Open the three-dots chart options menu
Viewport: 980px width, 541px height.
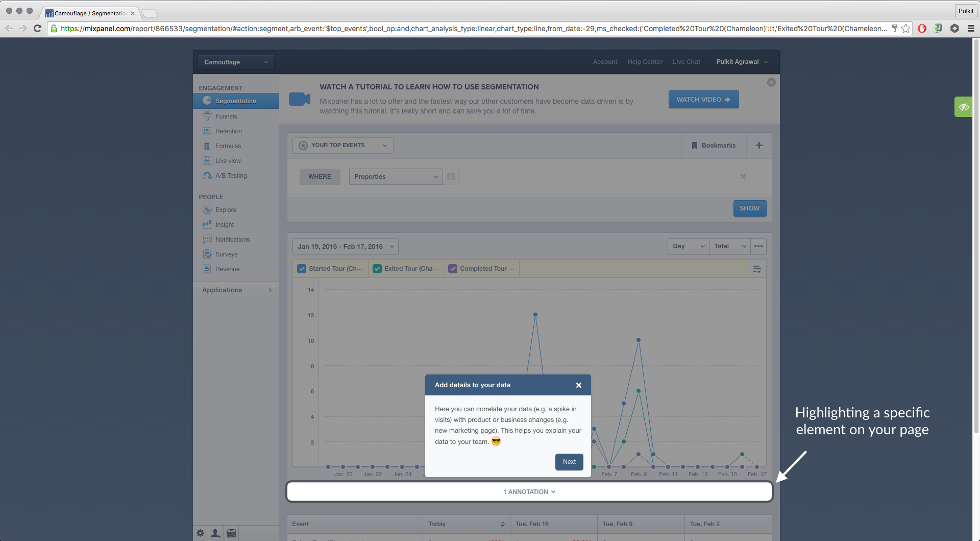758,246
